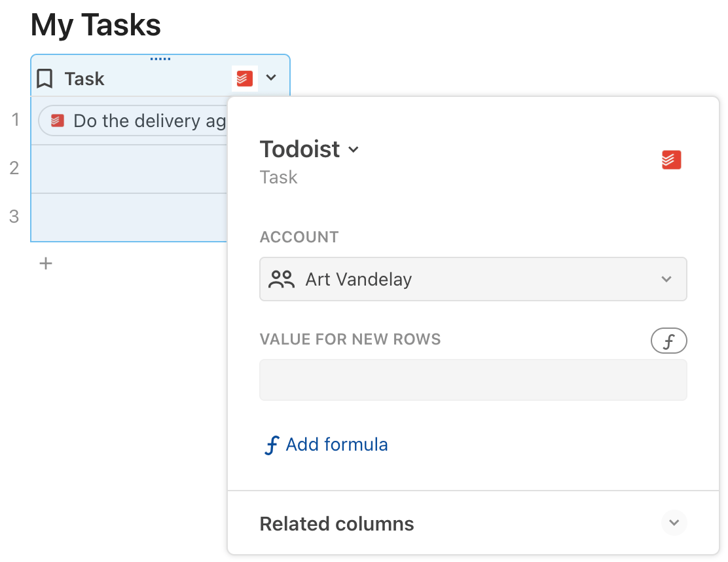Click the circled formula icon near VALUE FOR NEW ROWS
This screenshot has height=562, width=728.
click(668, 340)
